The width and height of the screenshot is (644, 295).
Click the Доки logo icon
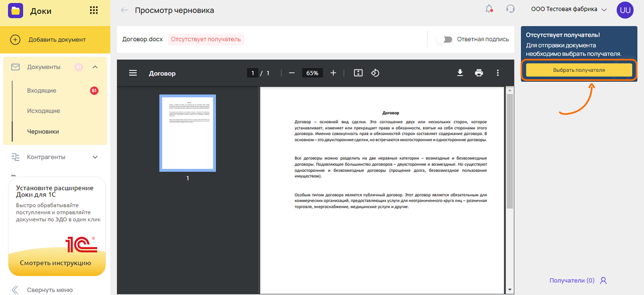coord(16,11)
